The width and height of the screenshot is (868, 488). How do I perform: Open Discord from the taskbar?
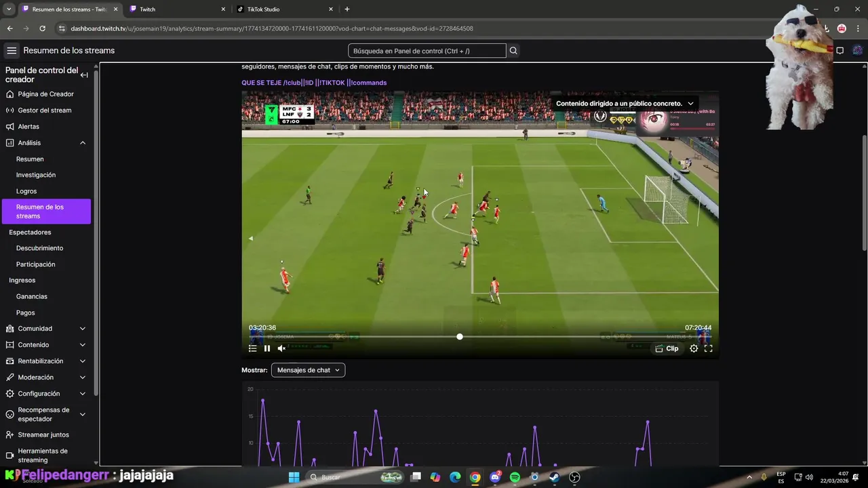(x=495, y=477)
